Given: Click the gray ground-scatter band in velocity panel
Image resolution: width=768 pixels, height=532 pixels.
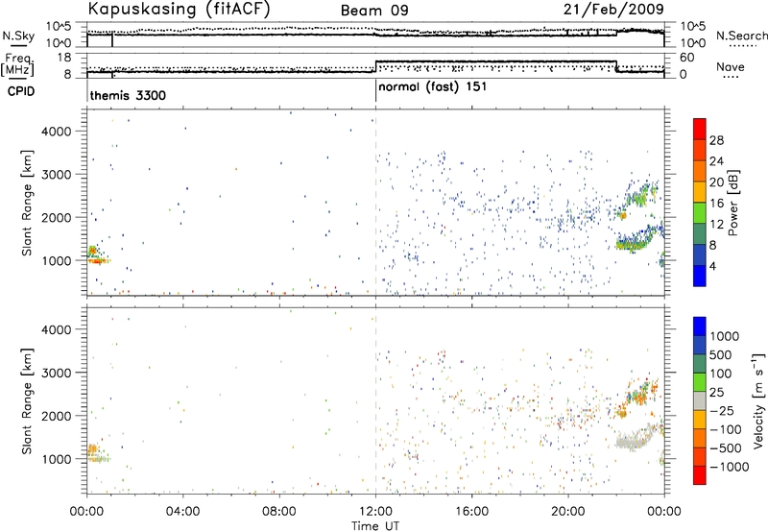Looking at the screenshot, I should pyautogui.click(x=635, y=441).
